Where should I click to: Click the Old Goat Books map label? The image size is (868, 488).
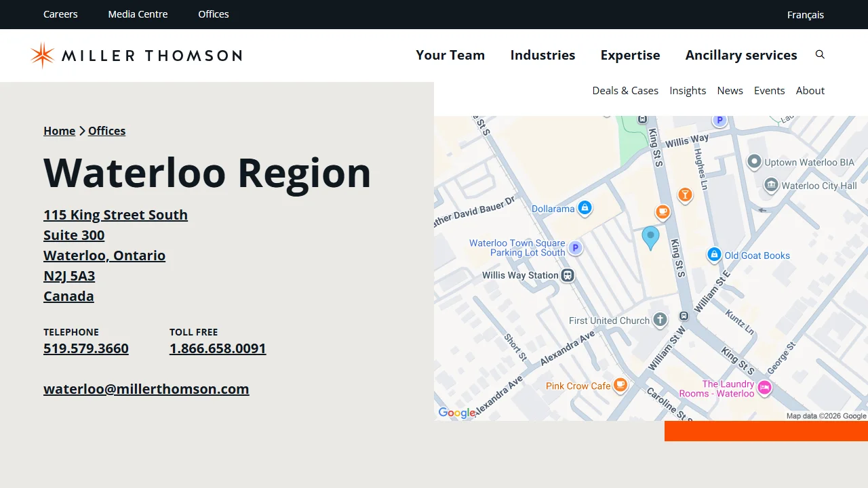[x=757, y=256]
